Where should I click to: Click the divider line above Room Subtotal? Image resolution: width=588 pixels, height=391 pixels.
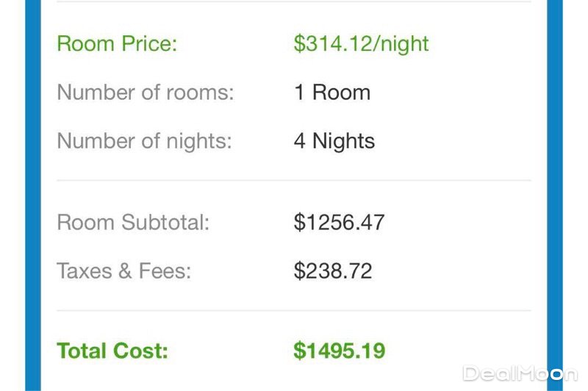(x=294, y=180)
